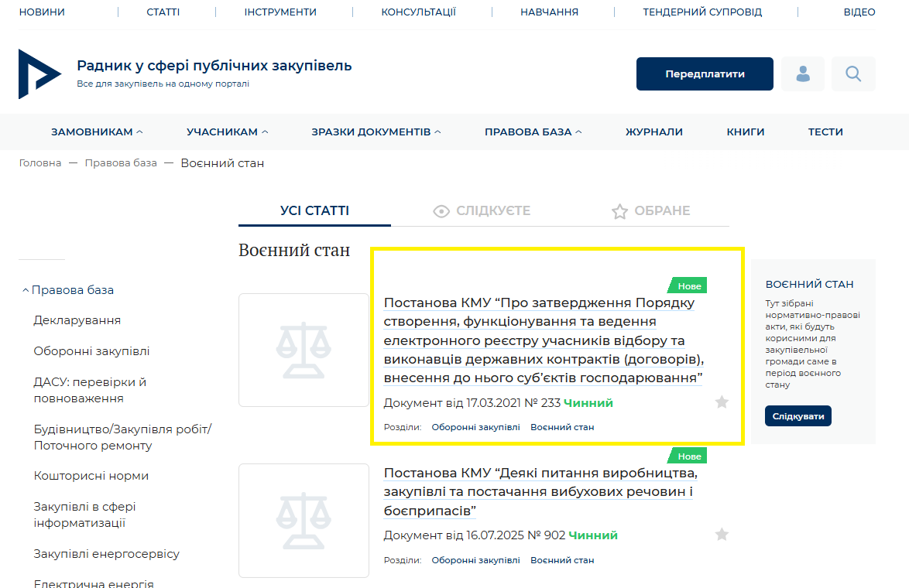Open scales thumbnail of the registry procedure resolution
The height and width of the screenshot is (588, 909).
304,350
